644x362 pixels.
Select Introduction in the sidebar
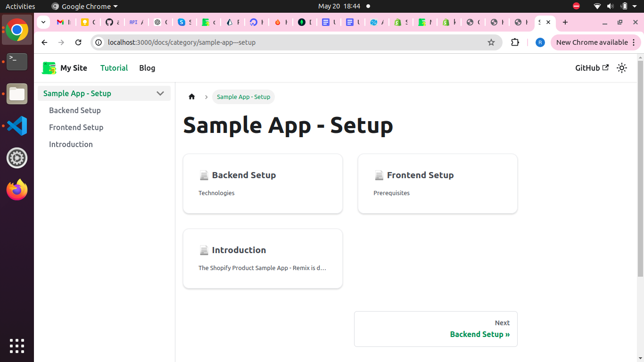tap(71, 144)
